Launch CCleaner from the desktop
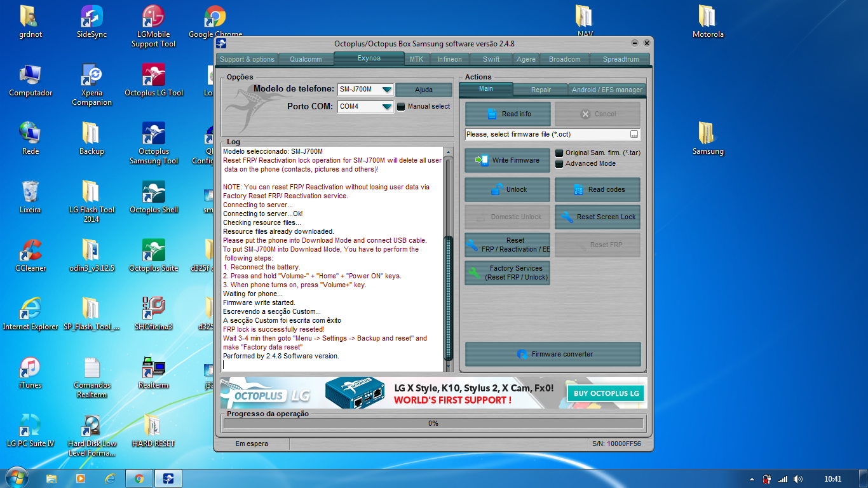 (x=31, y=255)
